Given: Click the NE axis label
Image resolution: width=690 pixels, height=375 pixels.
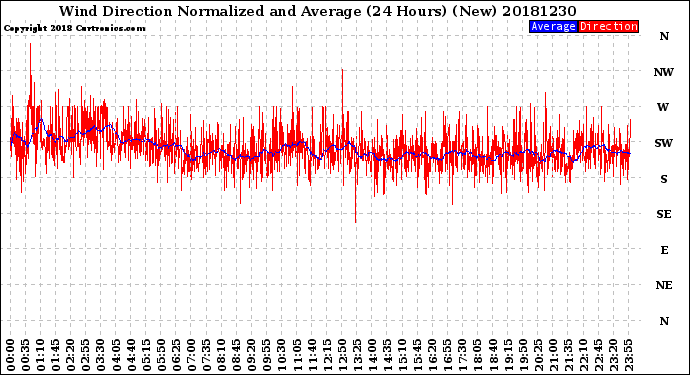Looking at the screenshot, I should 664,286.
